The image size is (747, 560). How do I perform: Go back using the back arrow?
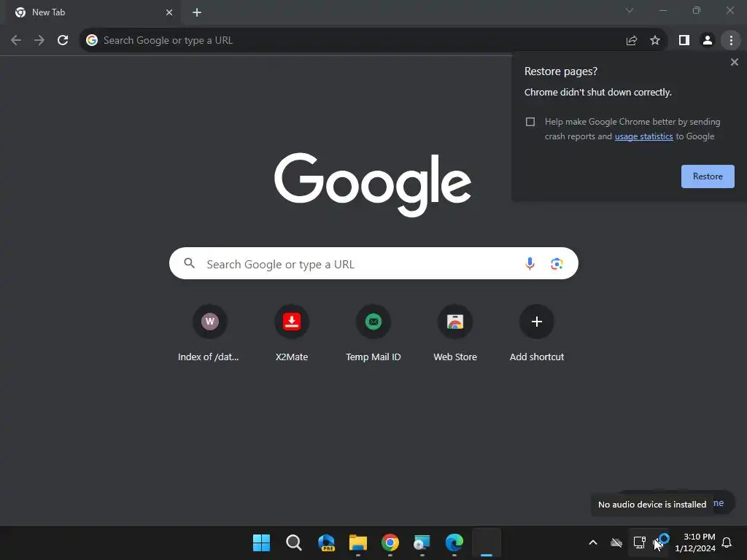point(16,40)
